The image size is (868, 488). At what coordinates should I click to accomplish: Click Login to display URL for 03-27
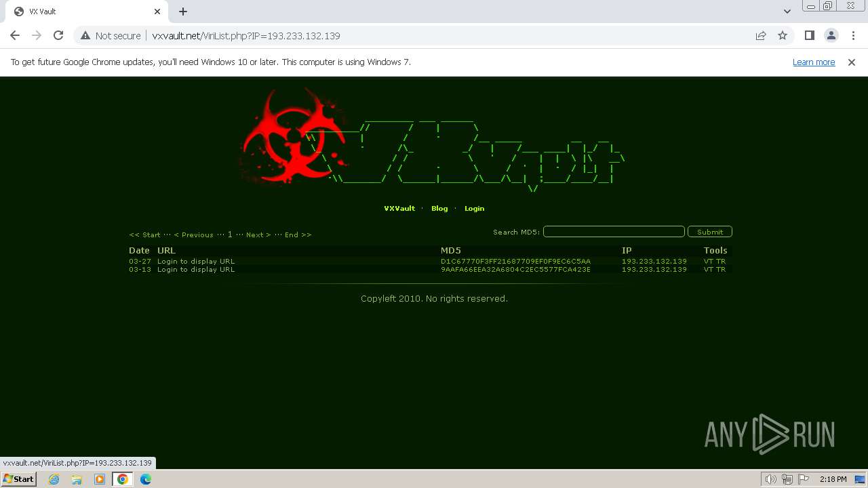(196, 262)
